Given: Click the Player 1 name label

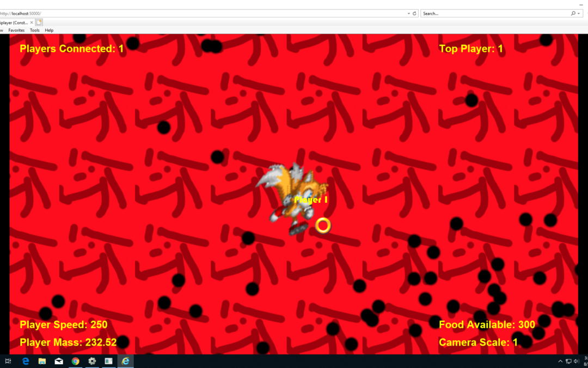Looking at the screenshot, I should [x=311, y=200].
